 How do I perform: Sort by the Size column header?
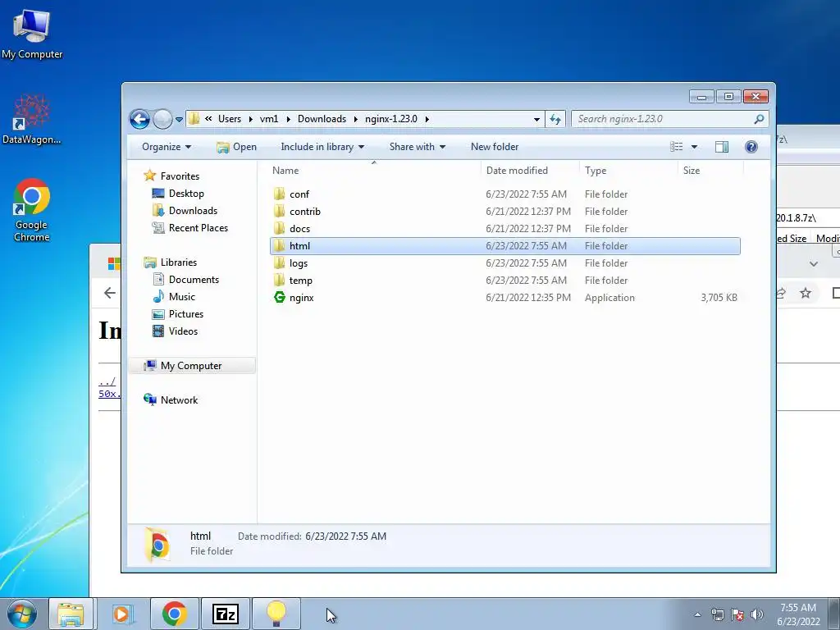point(691,171)
